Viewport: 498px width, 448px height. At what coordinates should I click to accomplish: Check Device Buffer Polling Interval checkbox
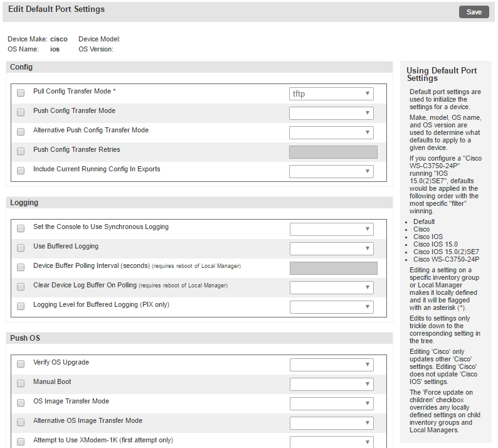pyautogui.click(x=21, y=267)
